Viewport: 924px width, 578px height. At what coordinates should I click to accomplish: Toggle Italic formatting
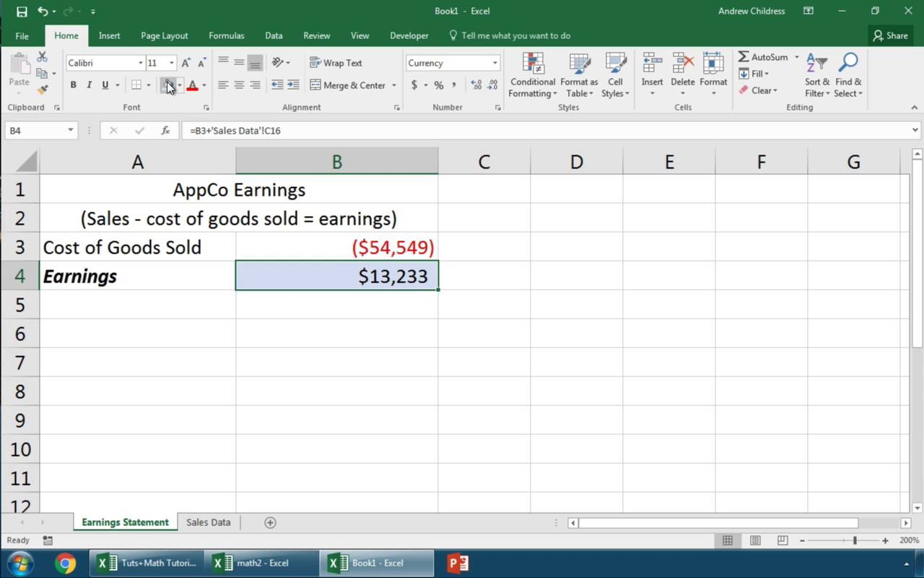pos(89,85)
